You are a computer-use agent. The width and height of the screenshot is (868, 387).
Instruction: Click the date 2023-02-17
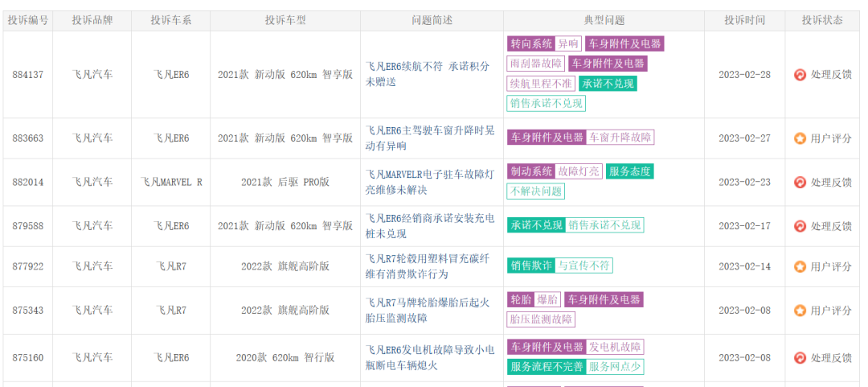pyautogui.click(x=744, y=226)
